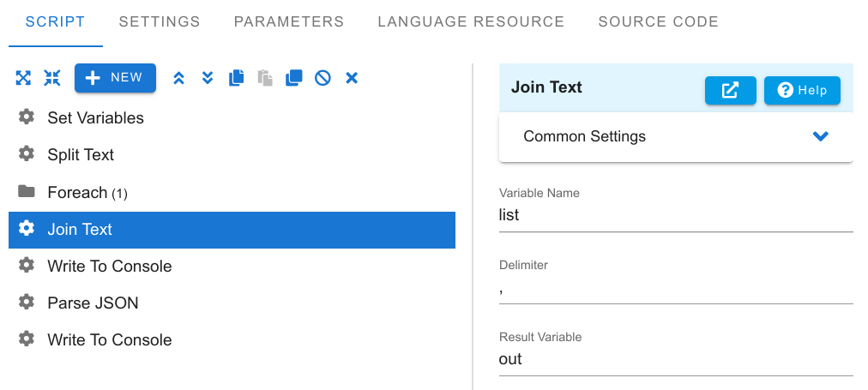868x390 pixels.
Task: Duplicate the selected step icon
Action: (x=294, y=78)
